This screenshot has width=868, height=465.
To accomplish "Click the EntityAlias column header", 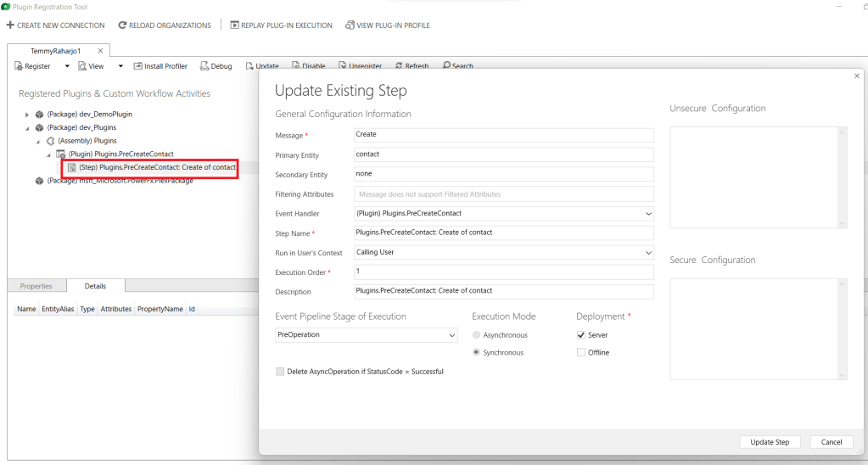I will pyautogui.click(x=59, y=309).
